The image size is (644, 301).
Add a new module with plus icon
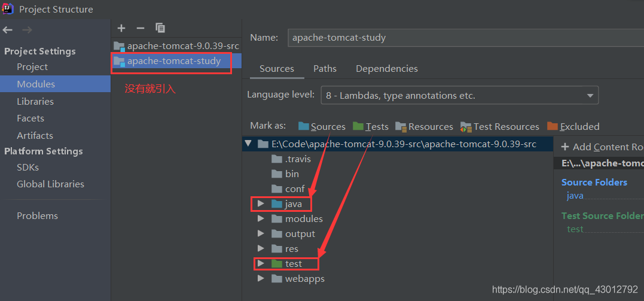[121, 28]
